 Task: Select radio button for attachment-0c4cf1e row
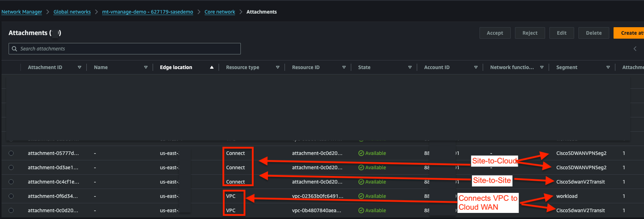click(11, 182)
